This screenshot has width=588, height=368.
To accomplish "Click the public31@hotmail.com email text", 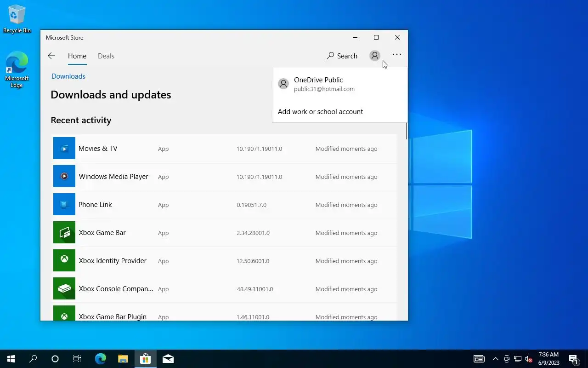I will pos(324,89).
